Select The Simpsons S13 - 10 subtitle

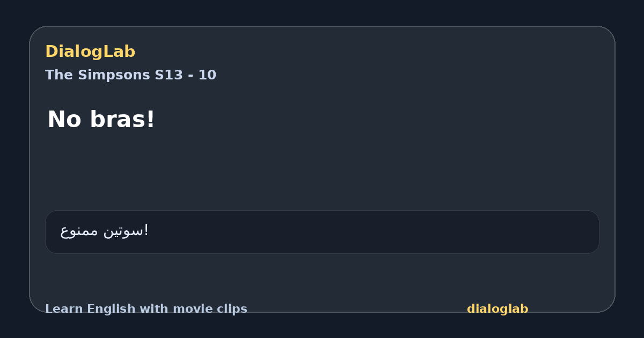pos(130,75)
